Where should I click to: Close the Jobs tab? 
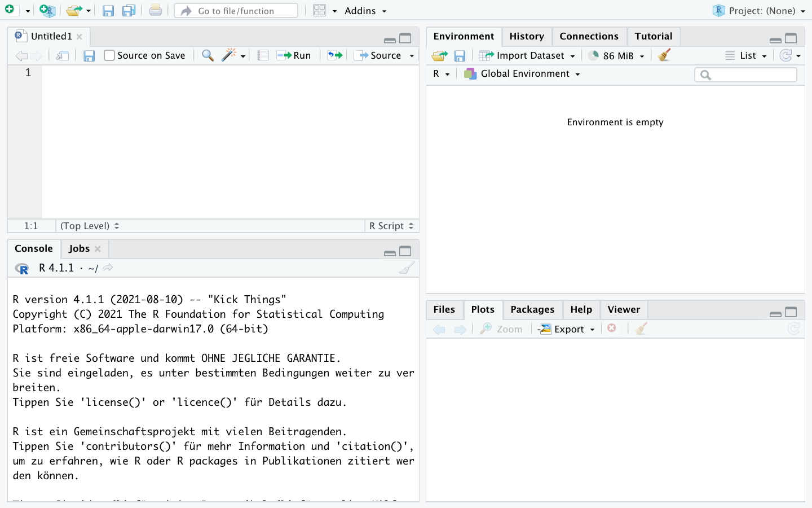click(98, 249)
